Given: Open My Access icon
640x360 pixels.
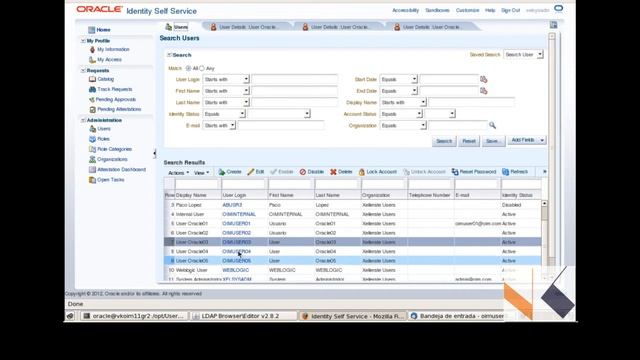Looking at the screenshot, I should (x=92, y=60).
